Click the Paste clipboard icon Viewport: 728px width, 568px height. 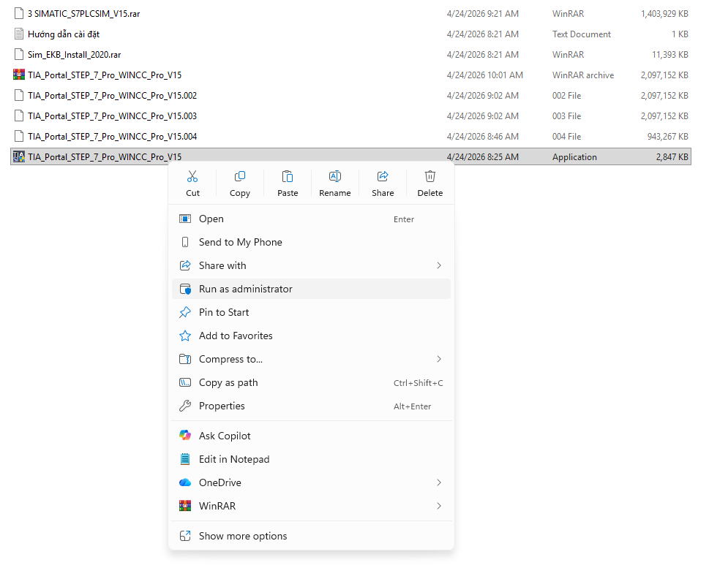pos(288,177)
